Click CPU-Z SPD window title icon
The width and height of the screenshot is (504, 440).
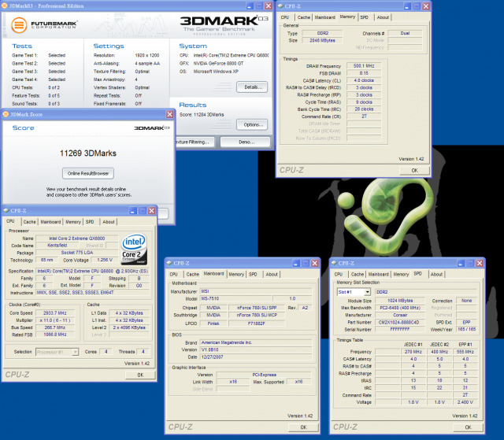pos(334,263)
